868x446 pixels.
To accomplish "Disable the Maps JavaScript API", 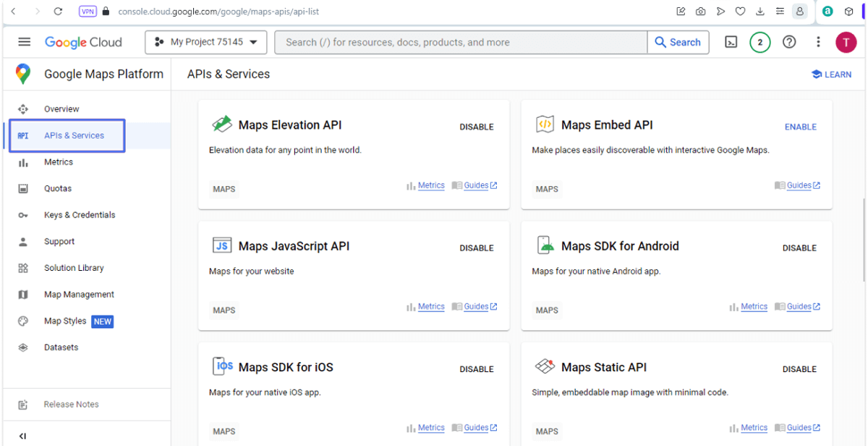I will pyautogui.click(x=477, y=248).
